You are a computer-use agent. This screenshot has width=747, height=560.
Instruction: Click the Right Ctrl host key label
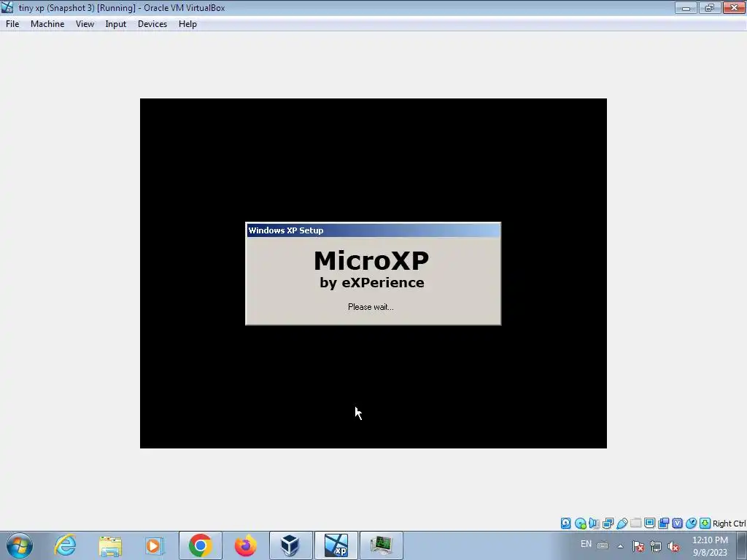tap(729, 524)
